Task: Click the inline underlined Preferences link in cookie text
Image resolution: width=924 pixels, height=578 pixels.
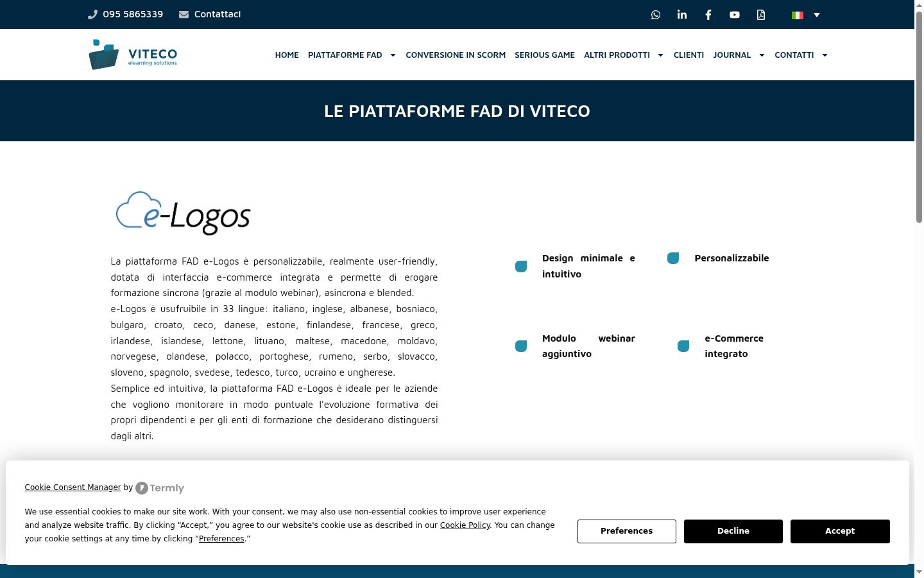Action: pos(221,539)
